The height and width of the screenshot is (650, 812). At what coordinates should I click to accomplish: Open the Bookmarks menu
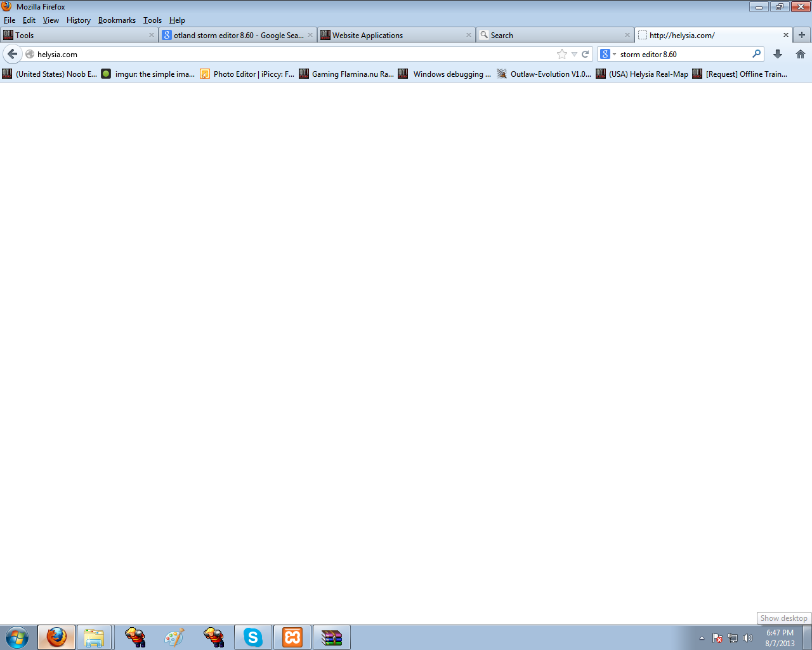[117, 20]
